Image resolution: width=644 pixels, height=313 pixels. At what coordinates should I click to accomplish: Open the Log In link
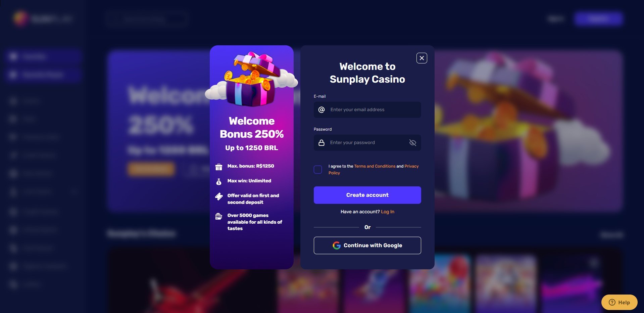click(x=388, y=212)
